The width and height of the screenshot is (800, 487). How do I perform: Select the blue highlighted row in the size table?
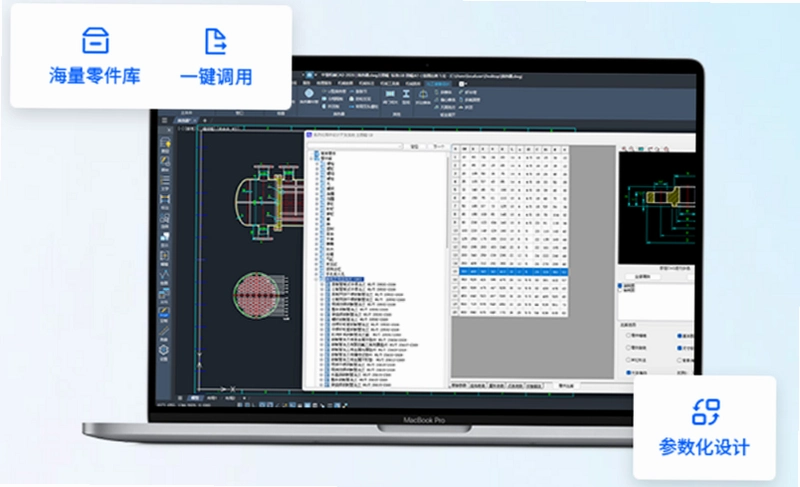[x=514, y=272]
